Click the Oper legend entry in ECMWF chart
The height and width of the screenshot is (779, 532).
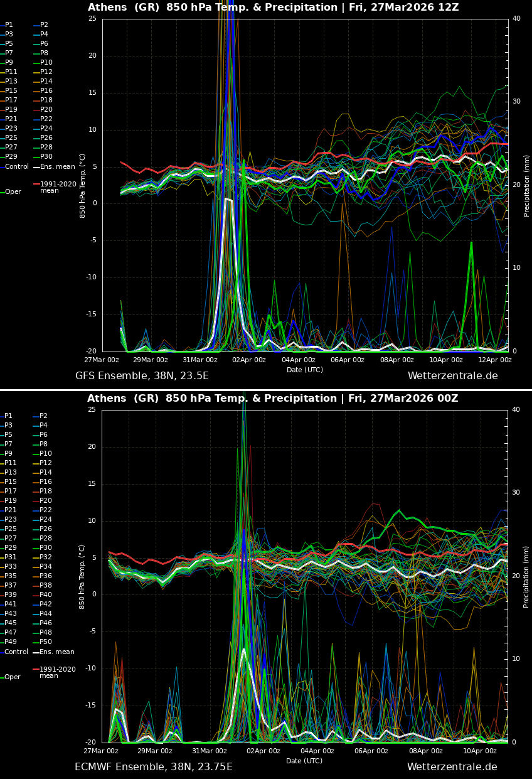pyautogui.click(x=13, y=677)
